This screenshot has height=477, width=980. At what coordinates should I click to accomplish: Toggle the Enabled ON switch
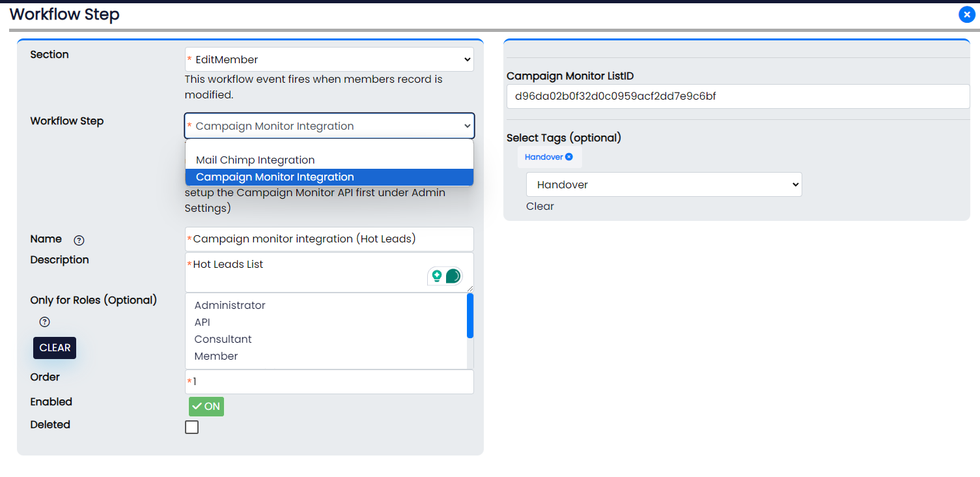[206, 406]
